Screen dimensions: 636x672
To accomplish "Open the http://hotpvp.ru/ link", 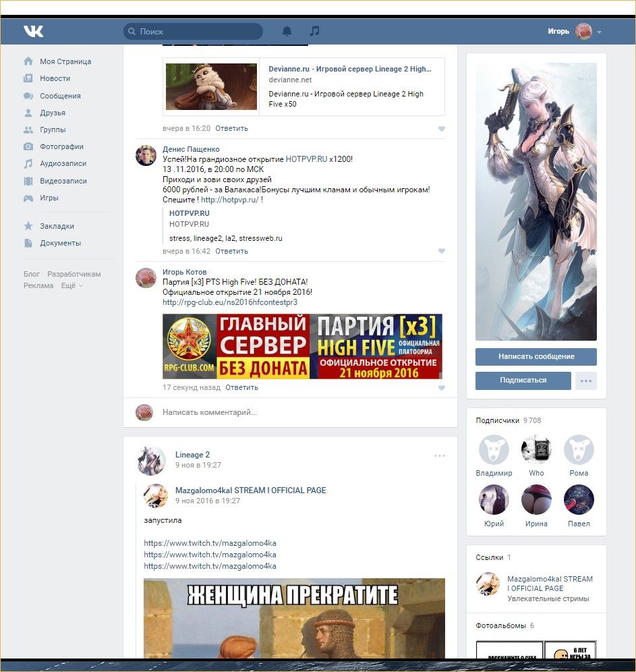I will point(230,200).
